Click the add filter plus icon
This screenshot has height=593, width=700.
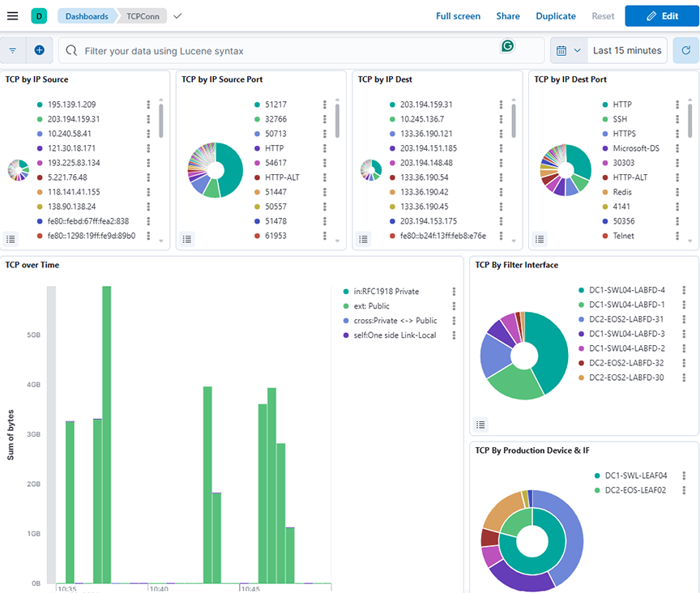(x=39, y=50)
